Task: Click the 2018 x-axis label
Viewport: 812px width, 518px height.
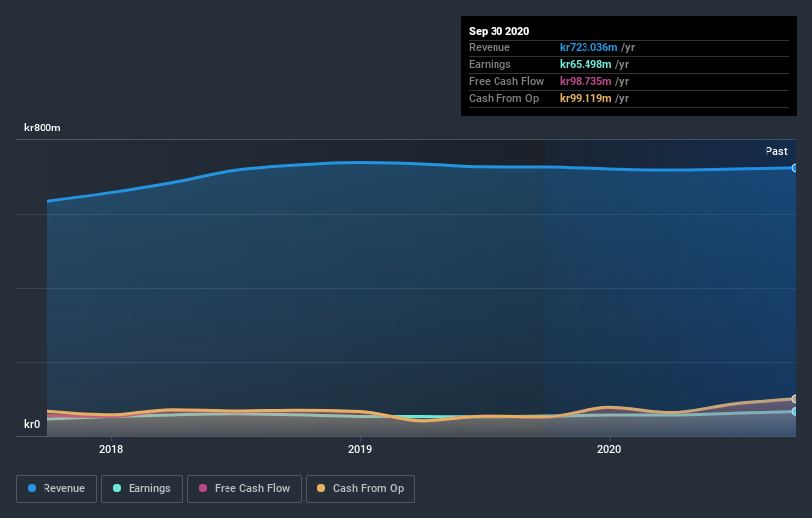Action: [x=111, y=449]
